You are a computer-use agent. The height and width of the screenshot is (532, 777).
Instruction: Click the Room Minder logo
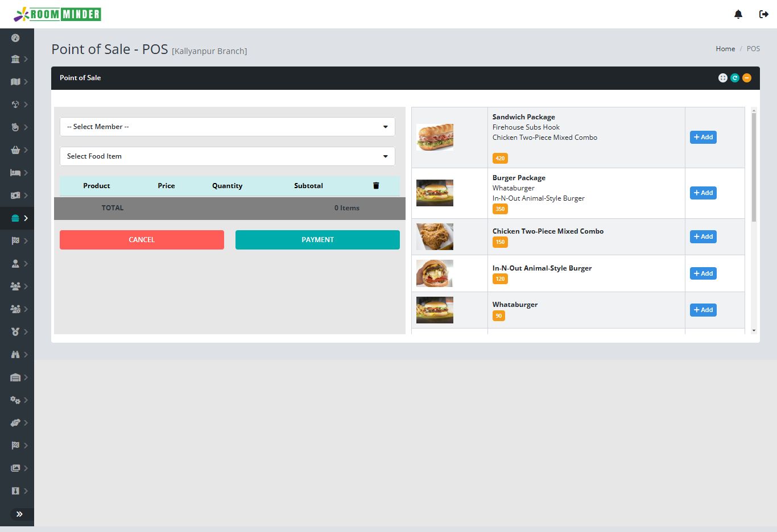point(57,14)
